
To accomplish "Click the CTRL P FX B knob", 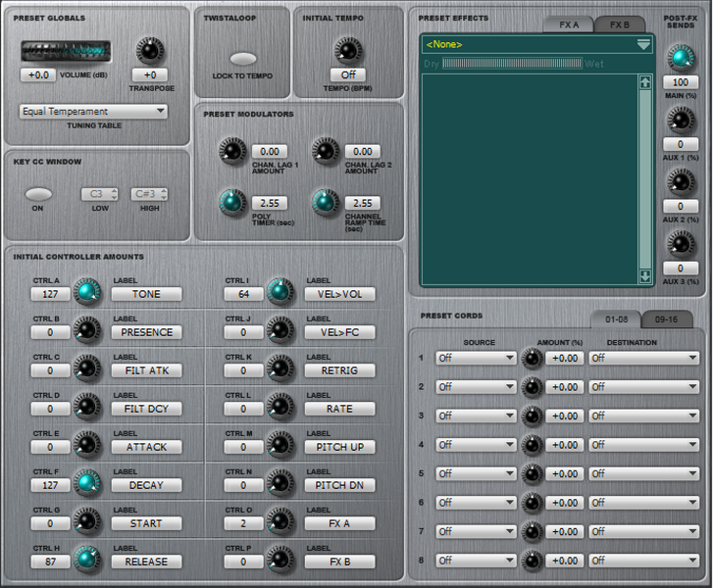I will 280,559.
